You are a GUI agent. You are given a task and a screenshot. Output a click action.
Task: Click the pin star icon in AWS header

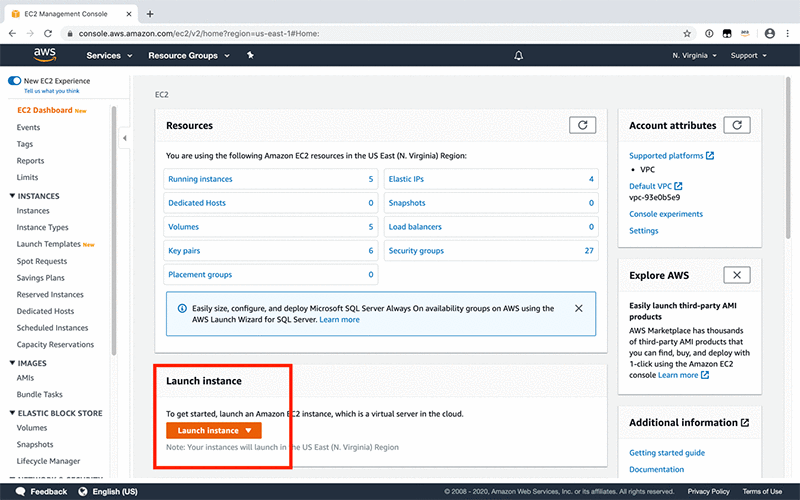[x=250, y=55]
